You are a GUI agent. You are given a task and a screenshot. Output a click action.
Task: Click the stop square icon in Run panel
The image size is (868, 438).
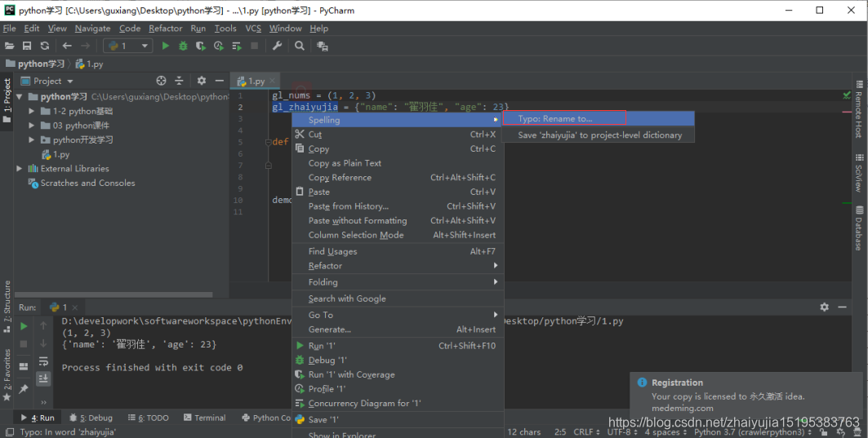24,344
